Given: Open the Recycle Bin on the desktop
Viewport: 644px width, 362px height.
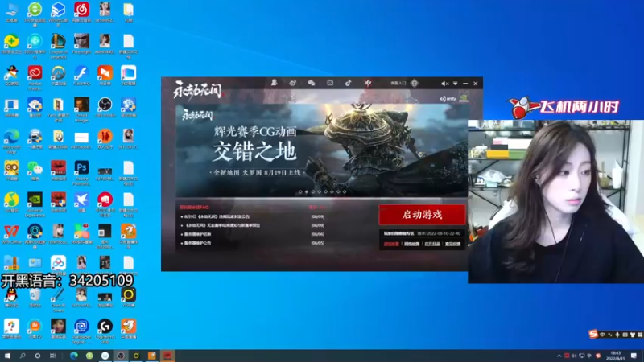Looking at the screenshot, I should click(x=35, y=298).
